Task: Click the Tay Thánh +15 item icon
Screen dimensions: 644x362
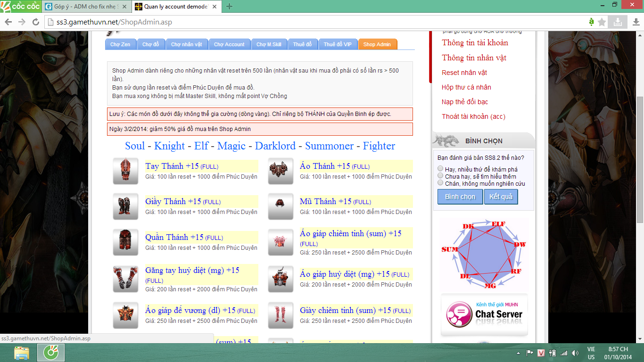Action: point(125,171)
